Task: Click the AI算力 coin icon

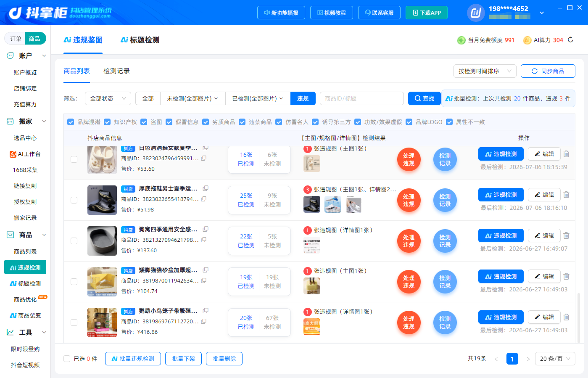Action: 527,40
